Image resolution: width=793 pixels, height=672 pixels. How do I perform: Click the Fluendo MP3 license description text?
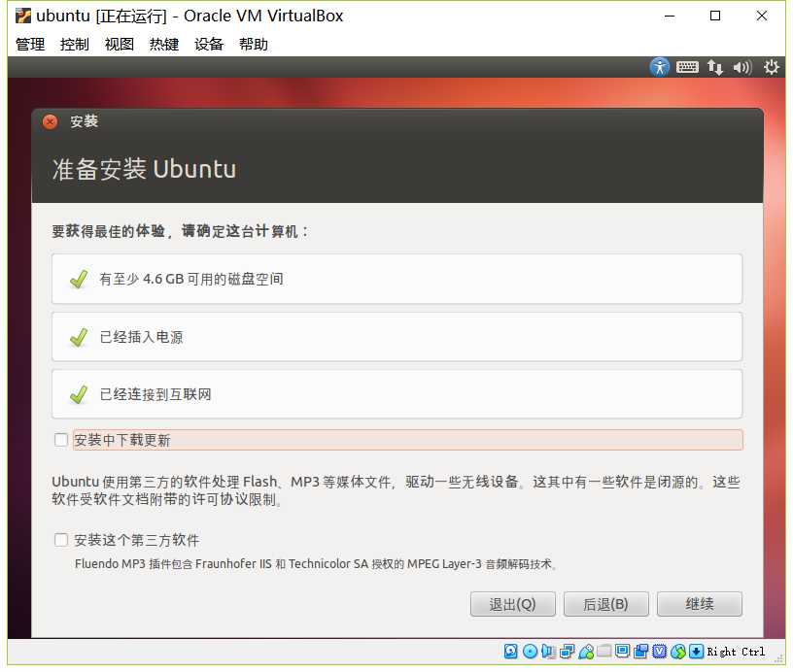click(x=316, y=564)
